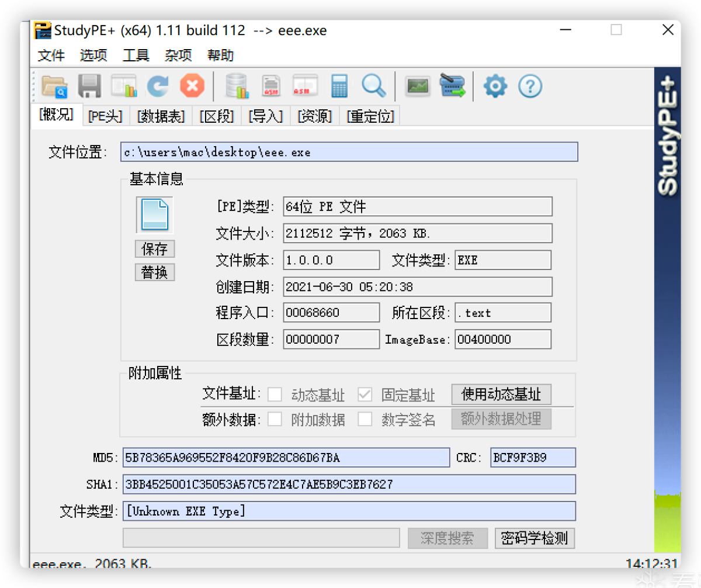
Task: Click the CRC field BCF9F3B9
Action: tap(533, 458)
